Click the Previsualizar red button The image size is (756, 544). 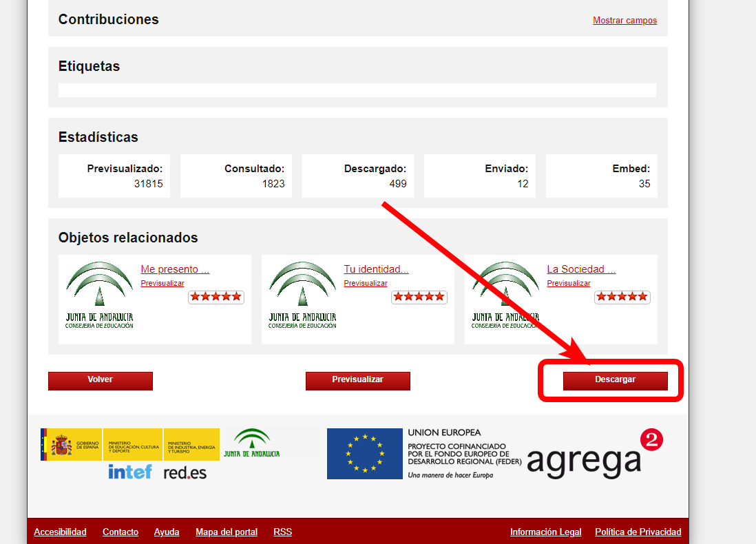(357, 380)
